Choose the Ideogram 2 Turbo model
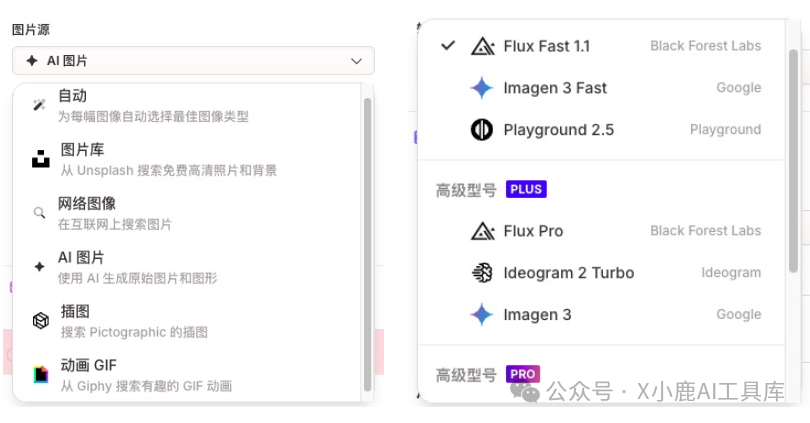810x423 pixels. pos(601,273)
